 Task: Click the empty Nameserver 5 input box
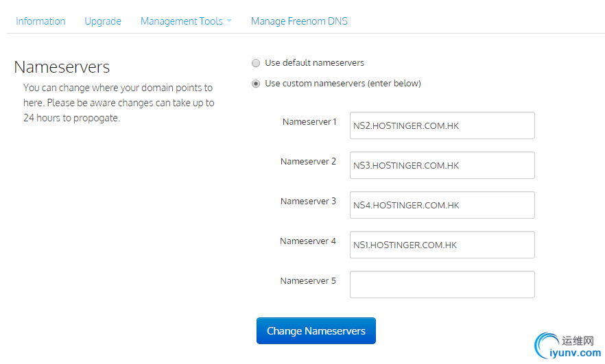[442, 284]
